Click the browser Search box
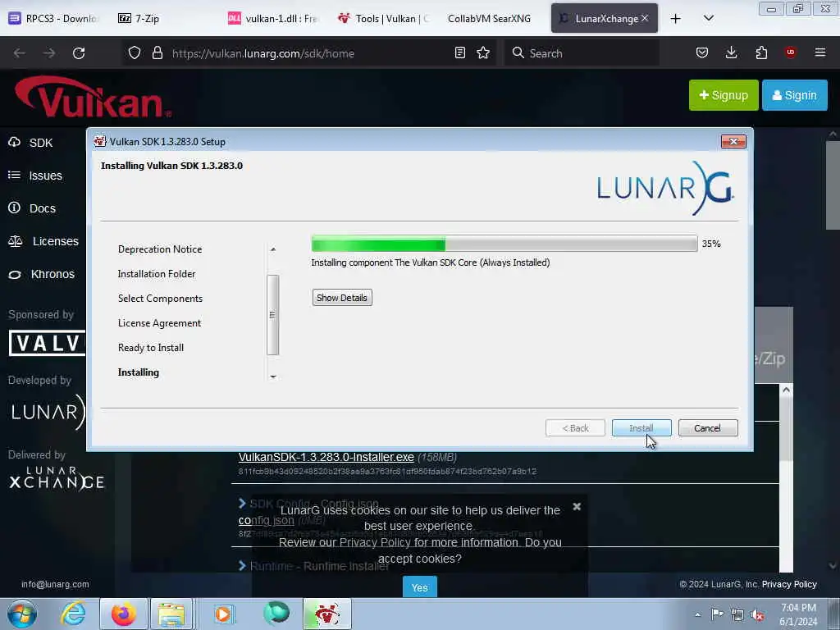This screenshot has height=630, width=840. (582, 53)
